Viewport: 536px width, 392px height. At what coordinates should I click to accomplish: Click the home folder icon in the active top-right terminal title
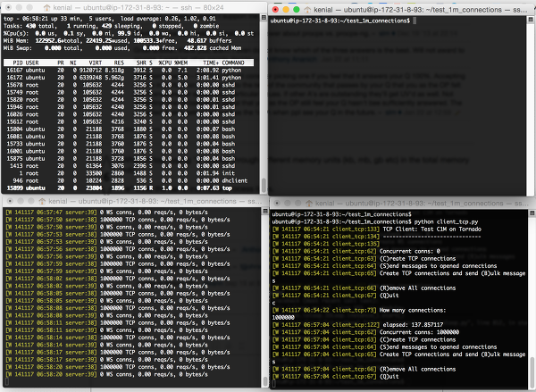click(307, 10)
